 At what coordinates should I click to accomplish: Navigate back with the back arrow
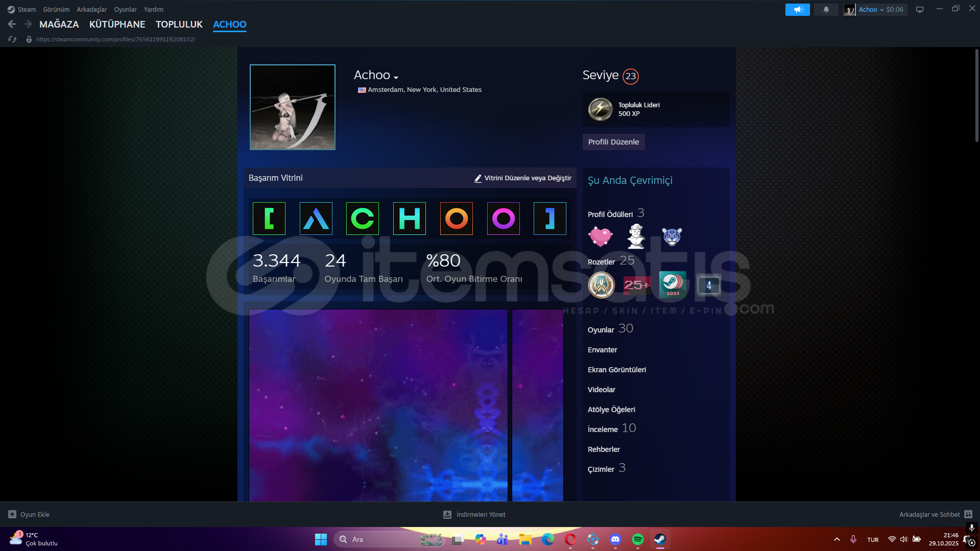[12, 24]
